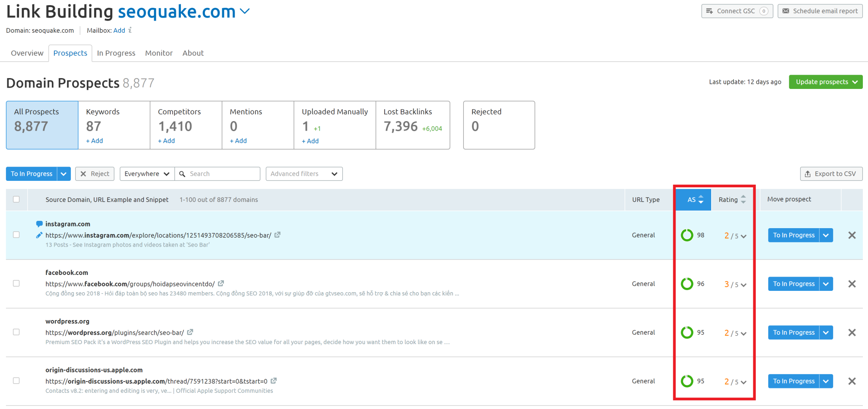Click the AS score circle for instagram.com
The image size is (868, 409).
coord(687,235)
